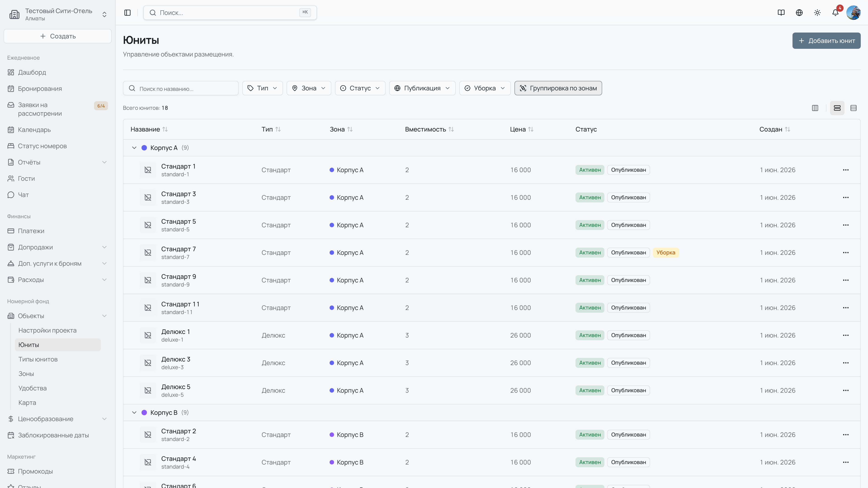868x488 pixels.
Task: Open actions menu for Стандарт 7
Action: (x=846, y=253)
